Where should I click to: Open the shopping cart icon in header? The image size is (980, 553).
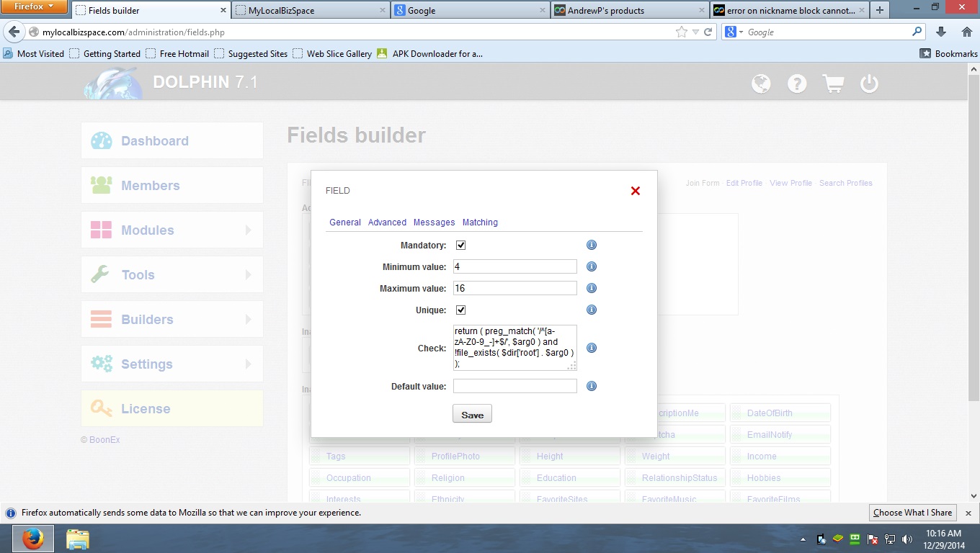pos(833,84)
